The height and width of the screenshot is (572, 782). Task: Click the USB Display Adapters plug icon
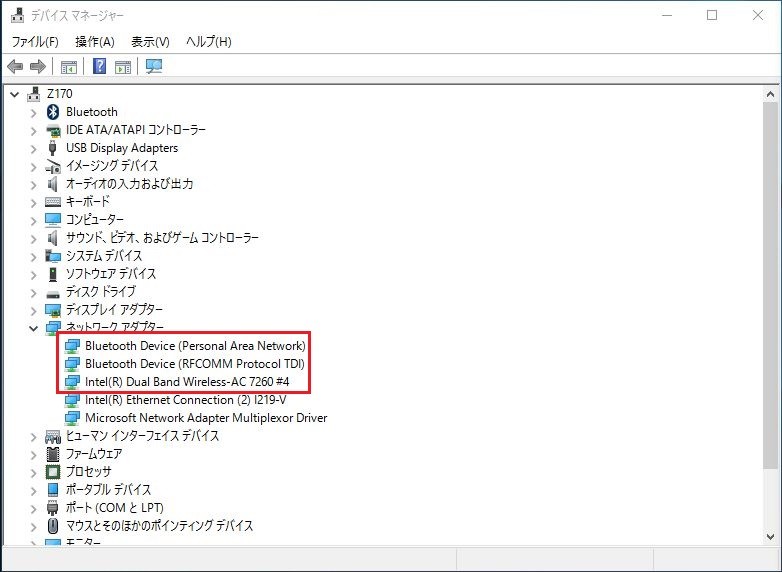pyautogui.click(x=52, y=148)
